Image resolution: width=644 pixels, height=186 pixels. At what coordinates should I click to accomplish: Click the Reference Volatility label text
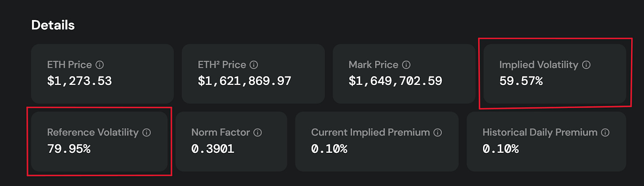click(x=93, y=132)
